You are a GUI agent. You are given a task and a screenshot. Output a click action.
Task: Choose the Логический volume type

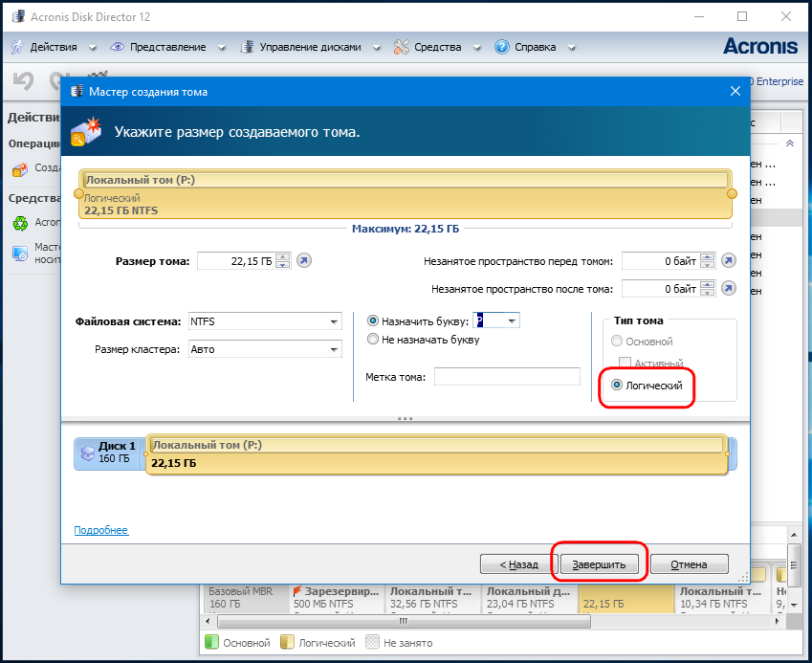(x=617, y=386)
